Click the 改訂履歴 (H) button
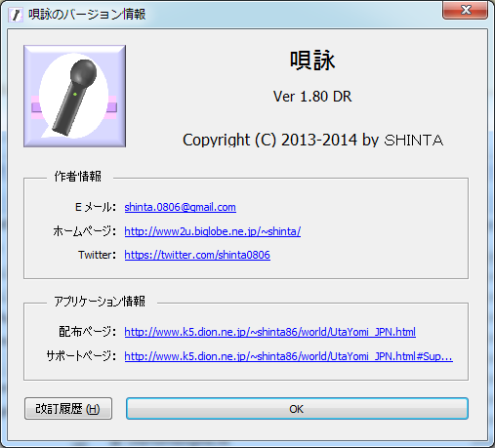Screen dimensions: 495x448 click(x=68, y=409)
